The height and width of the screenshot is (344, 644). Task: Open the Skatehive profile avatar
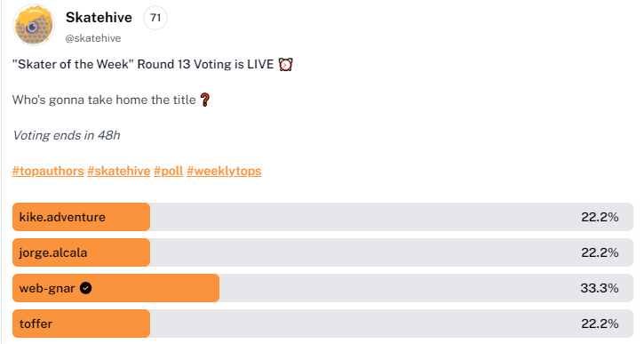click(34, 26)
